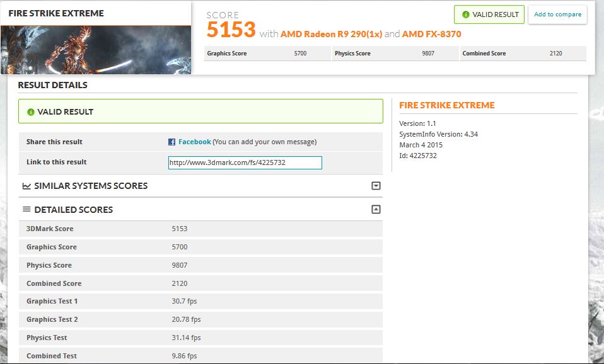
Task: Collapse the DETAILED SCORES section arrow
Action: pyautogui.click(x=376, y=209)
